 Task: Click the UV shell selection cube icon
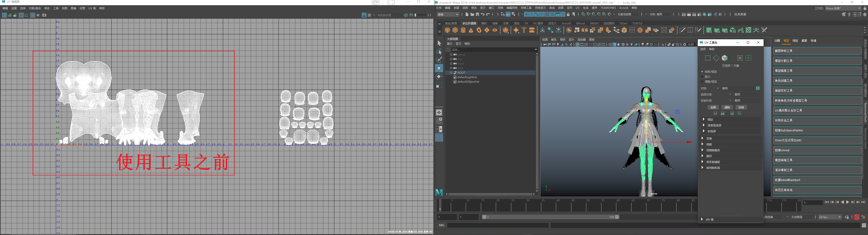(x=725, y=58)
